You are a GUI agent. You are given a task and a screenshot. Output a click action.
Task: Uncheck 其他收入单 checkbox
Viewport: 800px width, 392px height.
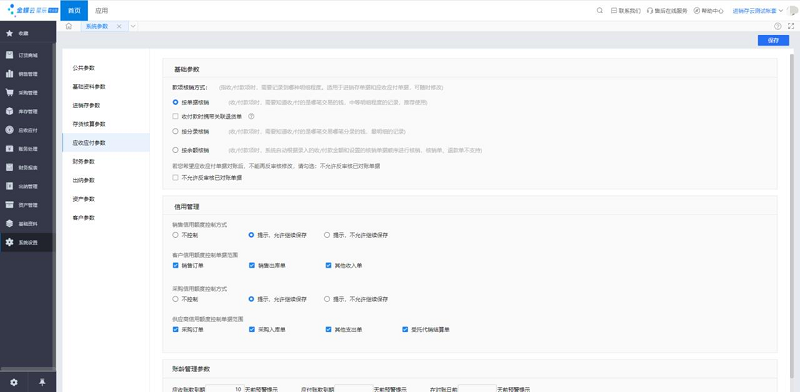[x=328, y=265]
